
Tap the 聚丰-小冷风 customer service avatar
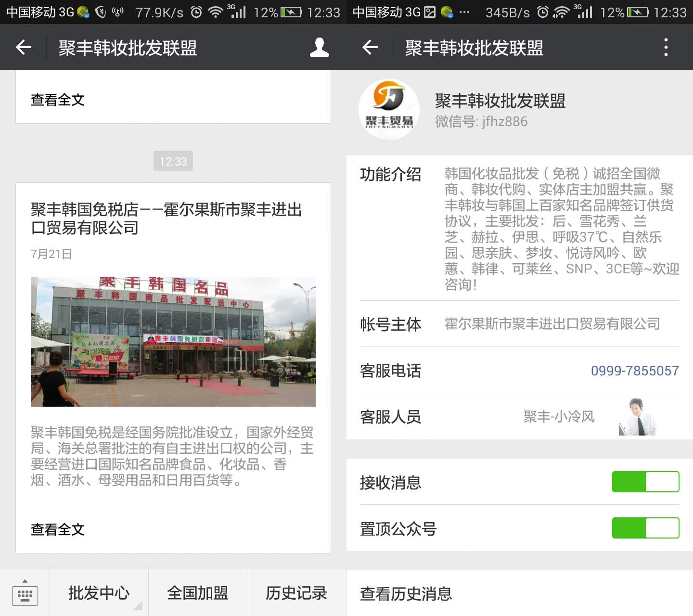[637, 416]
